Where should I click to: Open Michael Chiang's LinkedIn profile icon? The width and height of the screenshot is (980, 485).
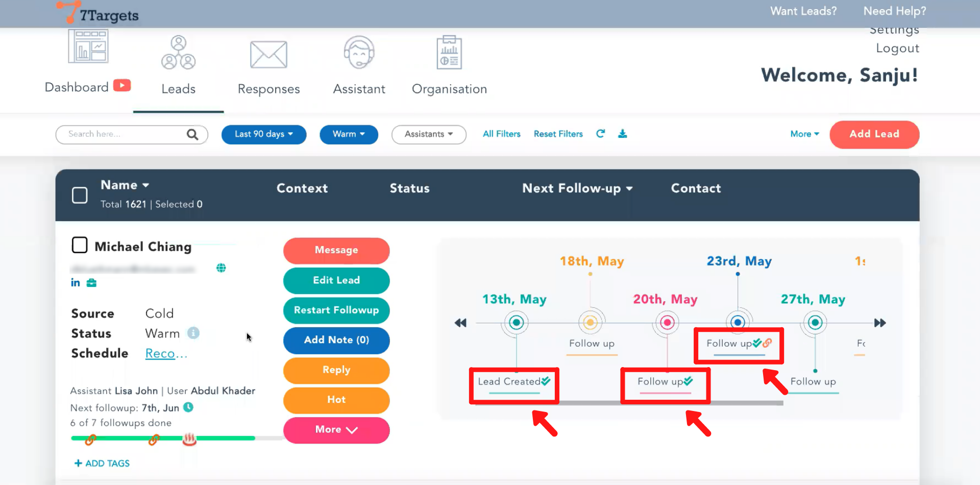click(x=76, y=283)
